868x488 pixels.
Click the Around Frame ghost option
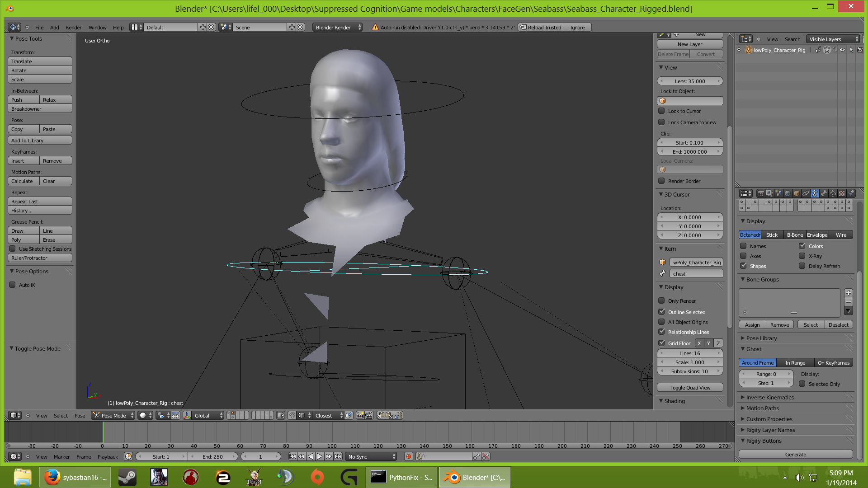(x=757, y=362)
